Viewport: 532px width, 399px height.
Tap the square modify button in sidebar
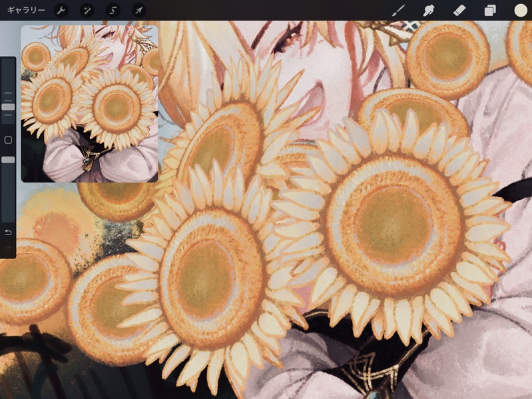click(x=8, y=140)
